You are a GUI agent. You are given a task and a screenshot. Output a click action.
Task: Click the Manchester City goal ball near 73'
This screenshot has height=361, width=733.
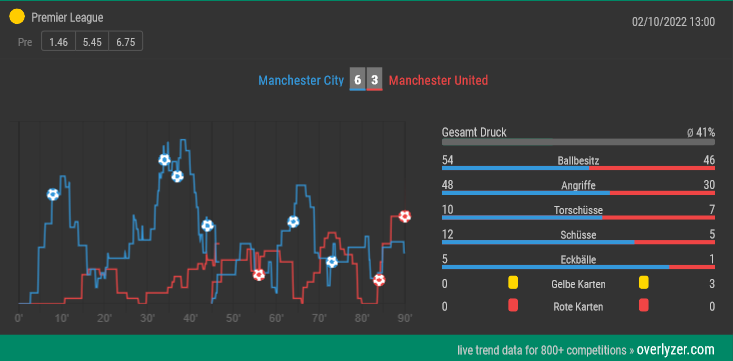331,262
